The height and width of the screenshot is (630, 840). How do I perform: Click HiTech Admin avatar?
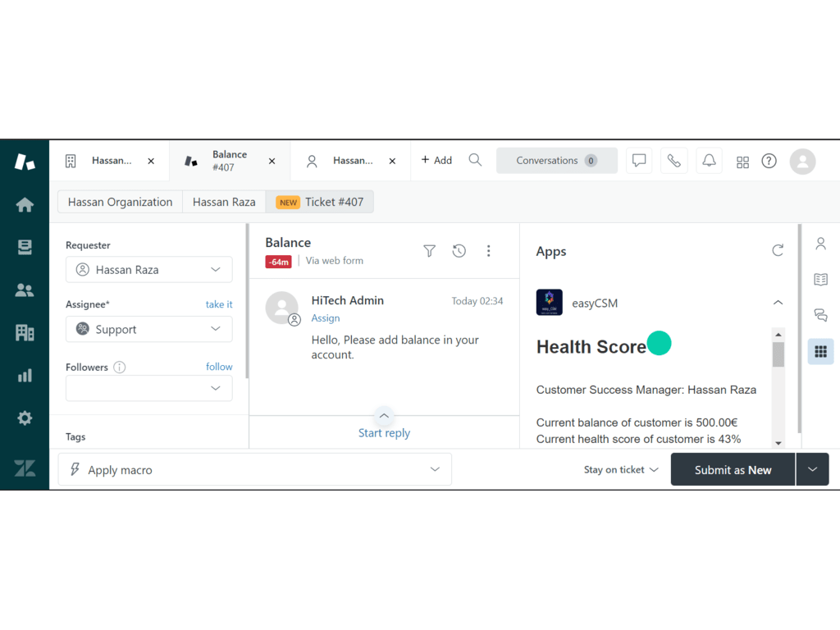[x=282, y=308]
